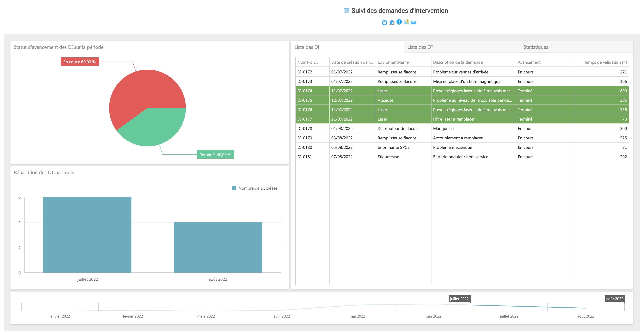Click the Répartition des OT par mois title
This screenshot has height=335, width=644.
pyautogui.click(x=44, y=172)
